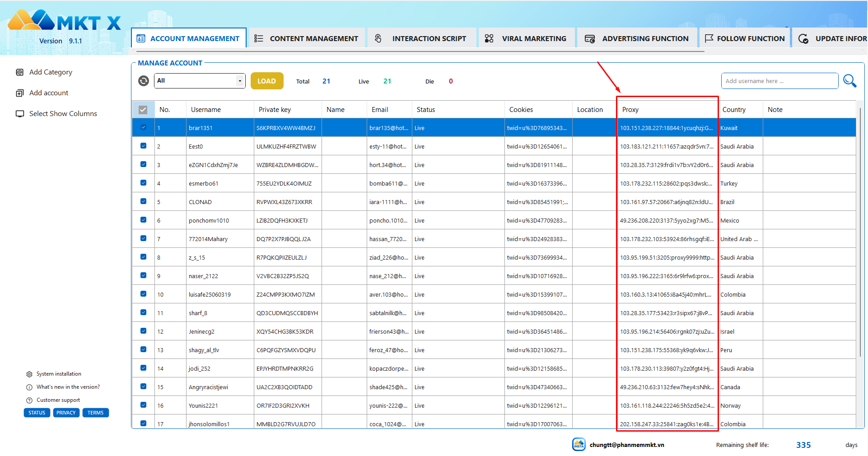Screen dimensions: 868x456
Task: Click the Status column header
Action: pos(458,110)
